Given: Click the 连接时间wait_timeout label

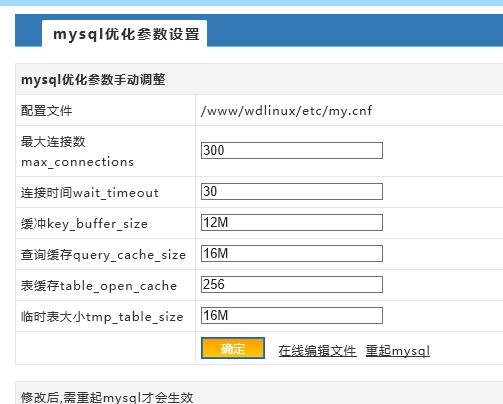Looking at the screenshot, I should (90, 192).
